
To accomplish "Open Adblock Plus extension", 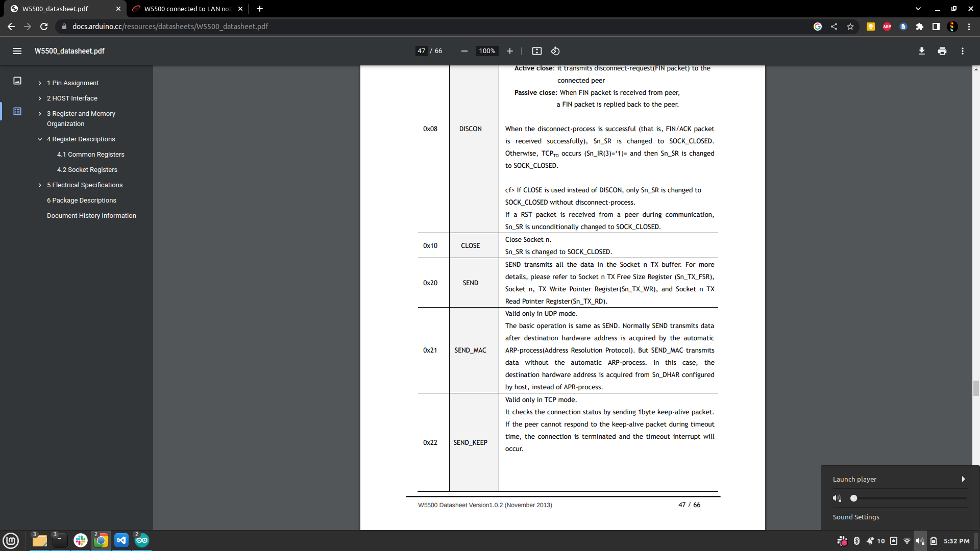I will coord(887,27).
